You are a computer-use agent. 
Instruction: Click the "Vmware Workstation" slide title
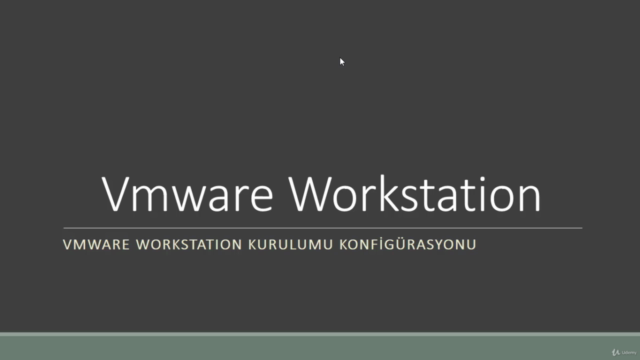tap(321, 194)
